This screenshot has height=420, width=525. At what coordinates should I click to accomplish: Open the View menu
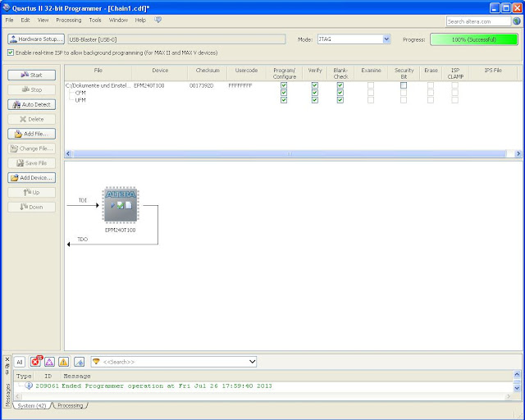pos(43,20)
